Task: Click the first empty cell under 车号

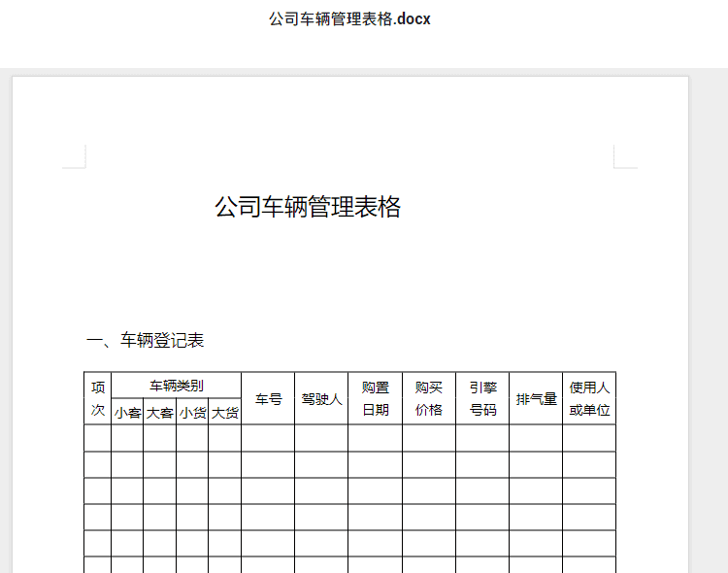Action: pos(268,438)
